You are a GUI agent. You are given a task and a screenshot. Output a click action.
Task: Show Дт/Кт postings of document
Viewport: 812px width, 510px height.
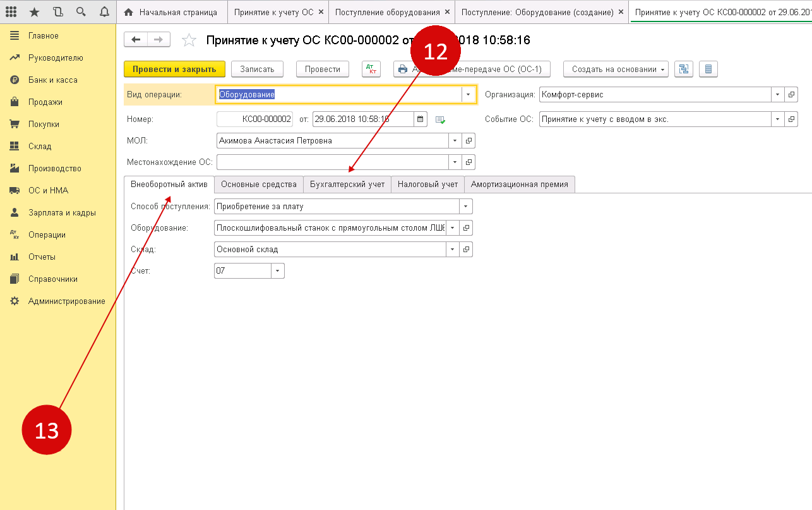coord(371,70)
